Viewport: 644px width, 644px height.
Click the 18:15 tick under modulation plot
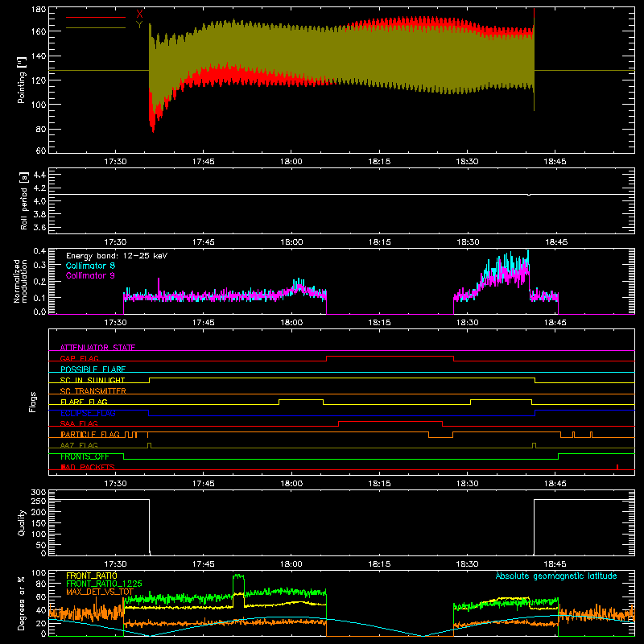coord(379,323)
